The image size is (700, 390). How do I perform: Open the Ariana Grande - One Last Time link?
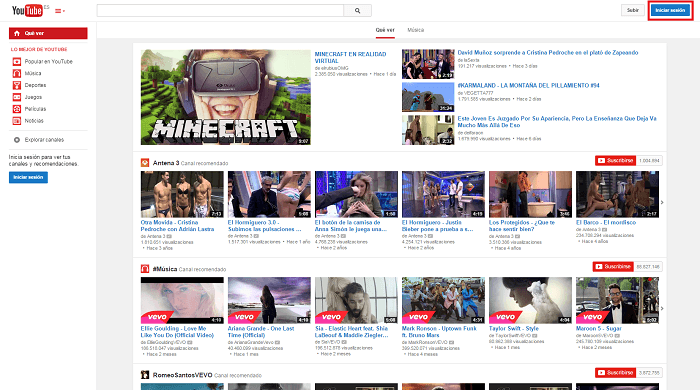tap(261, 332)
